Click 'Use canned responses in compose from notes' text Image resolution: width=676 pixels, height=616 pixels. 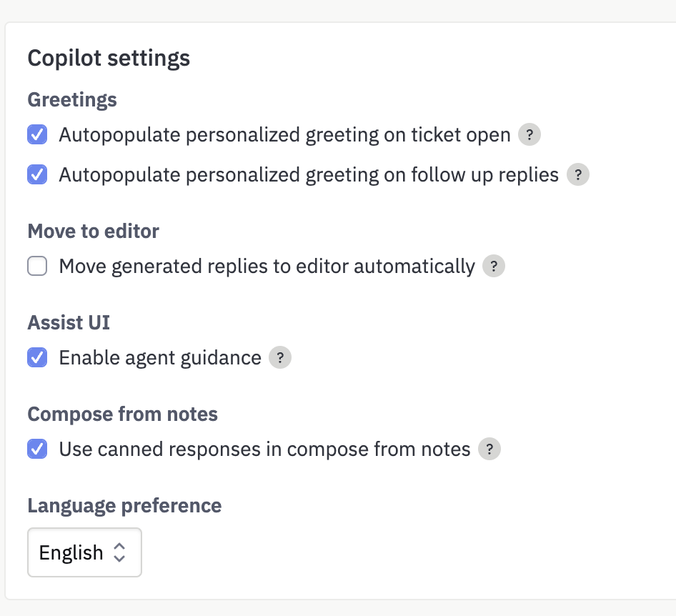coord(264,449)
